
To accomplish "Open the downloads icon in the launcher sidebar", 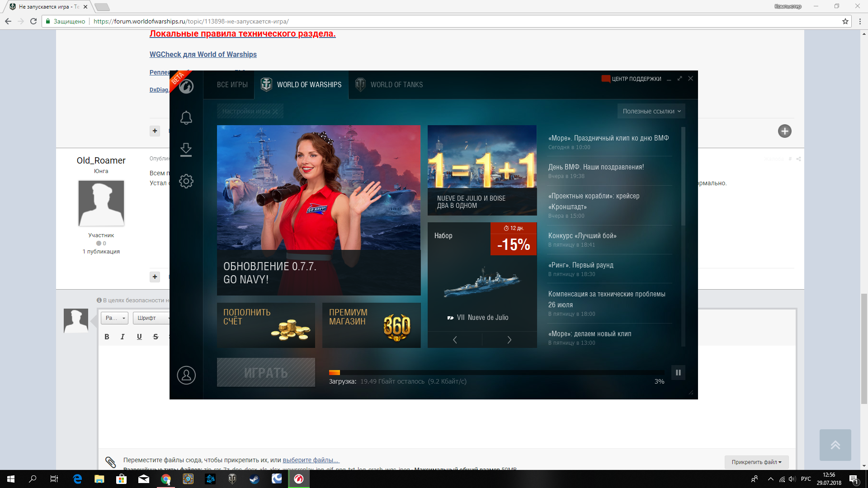I will [x=186, y=150].
